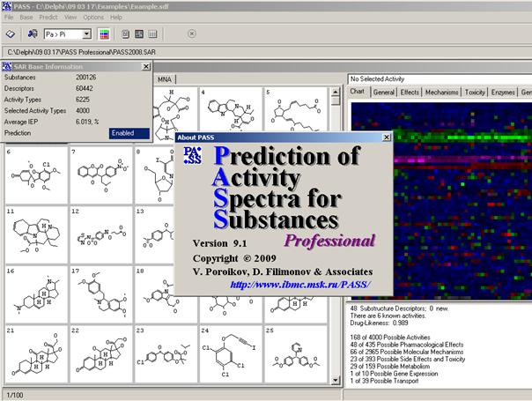Click the PASS icon in the SAR Base Information title bar
Screen dimensions: 532x401
(7, 67)
